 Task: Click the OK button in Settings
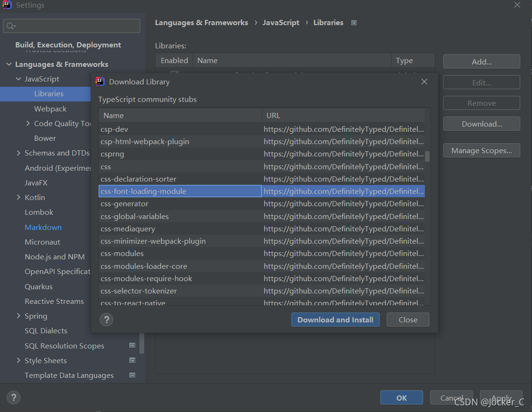pyautogui.click(x=402, y=398)
